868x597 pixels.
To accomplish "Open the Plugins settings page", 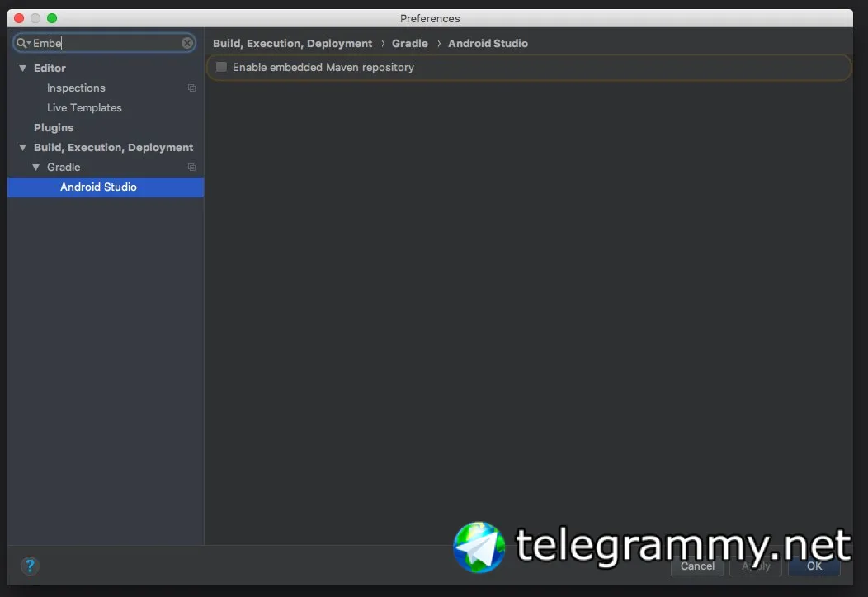I will coord(54,127).
